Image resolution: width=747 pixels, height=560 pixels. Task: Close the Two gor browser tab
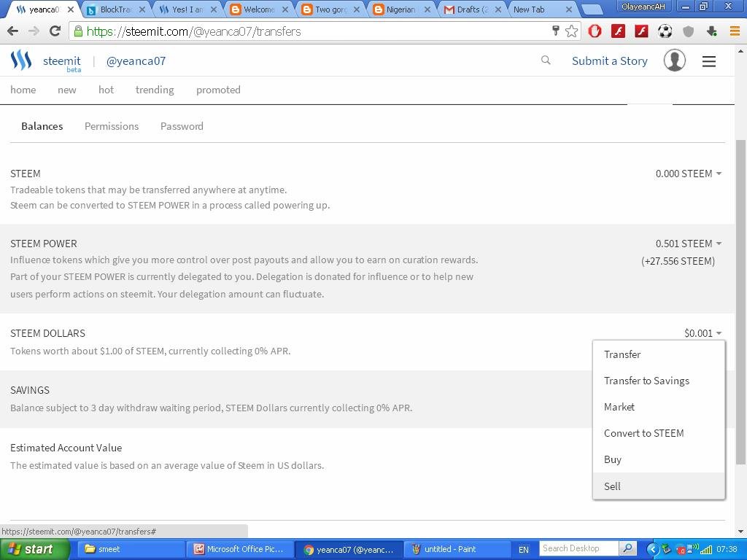(355, 9)
